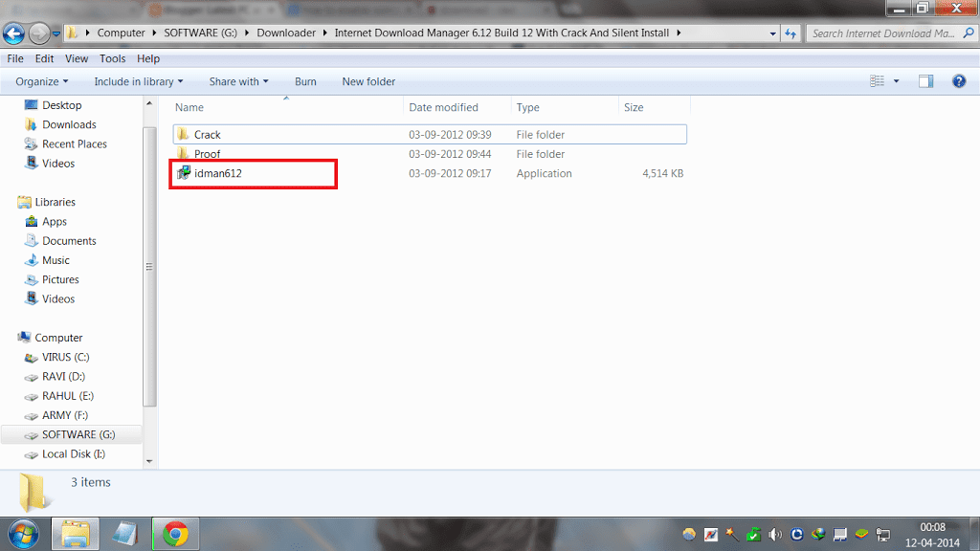Select Computer in the address breadcrumb
Viewport: 980px width, 551px height.
click(x=121, y=33)
